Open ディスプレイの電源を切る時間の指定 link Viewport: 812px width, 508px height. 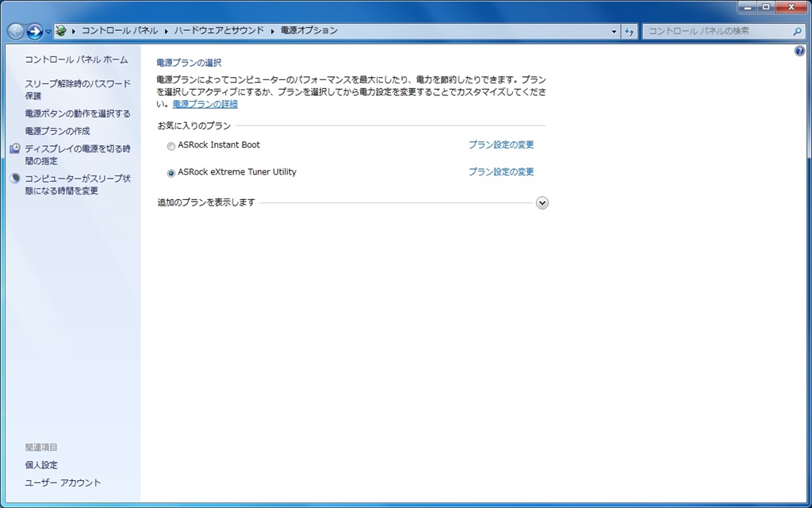pos(78,155)
